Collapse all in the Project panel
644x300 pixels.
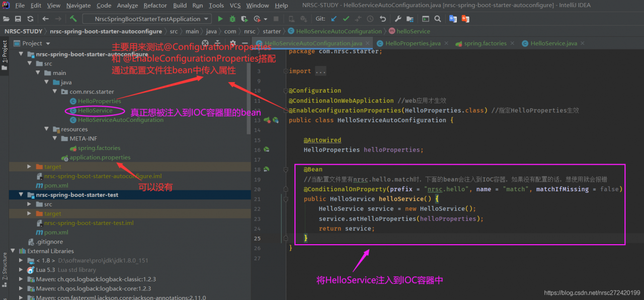218,43
